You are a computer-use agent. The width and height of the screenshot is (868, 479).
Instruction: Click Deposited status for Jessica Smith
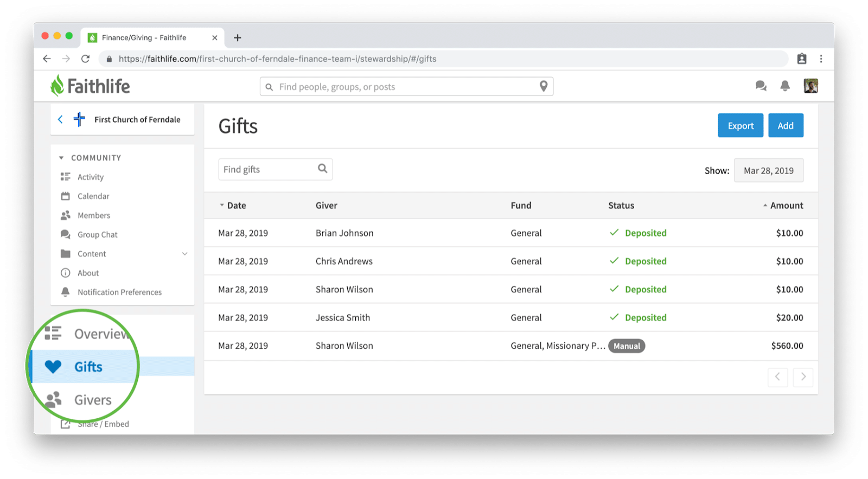coord(638,317)
